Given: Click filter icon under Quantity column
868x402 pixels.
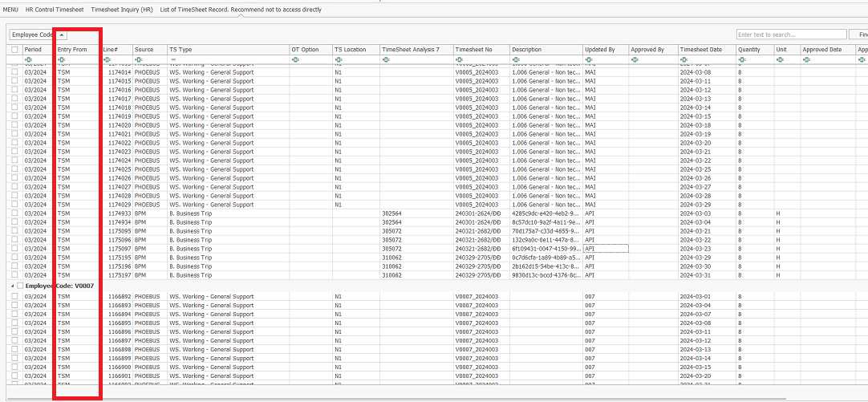Looking at the screenshot, I should tap(740, 59).
